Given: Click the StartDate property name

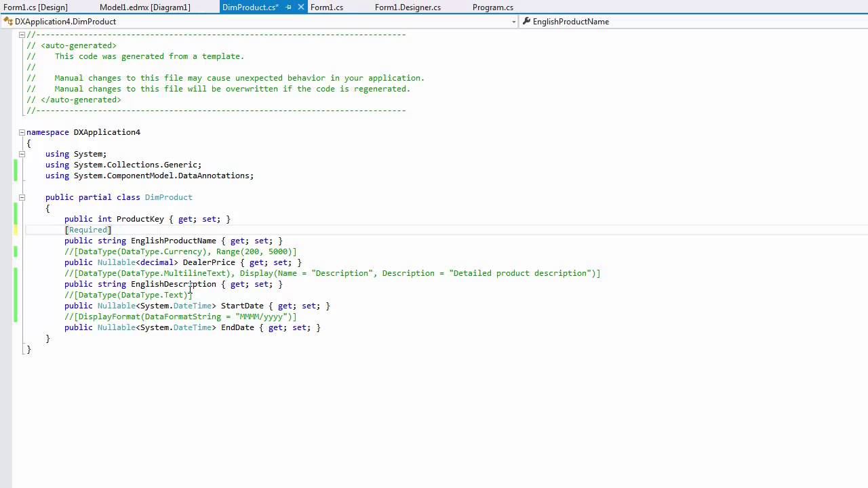Looking at the screenshot, I should pos(242,306).
